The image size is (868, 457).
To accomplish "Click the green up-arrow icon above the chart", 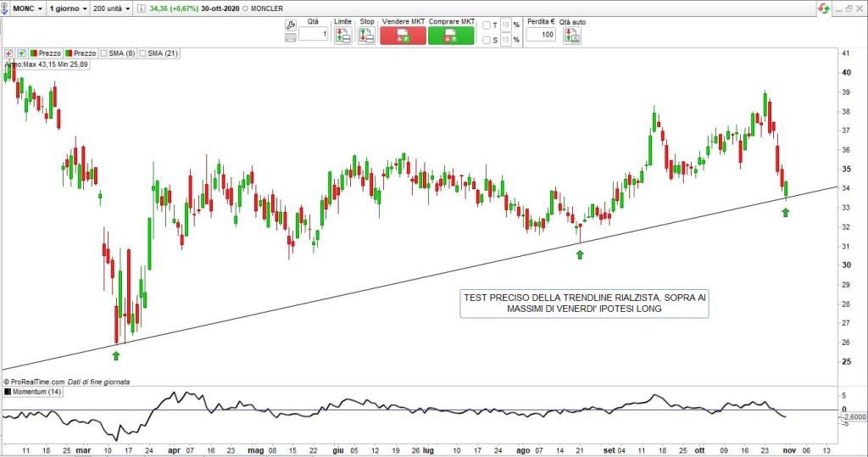I will 21,53.
